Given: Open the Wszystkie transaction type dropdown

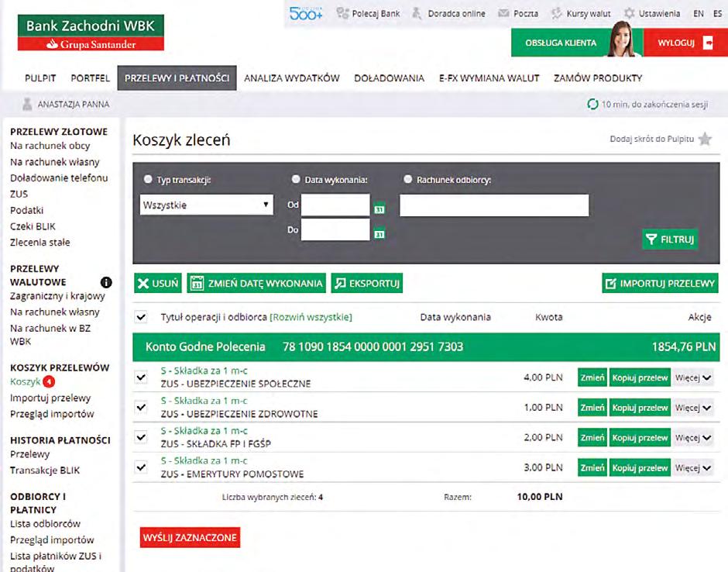Looking at the screenshot, I should [x=207, y=205].
